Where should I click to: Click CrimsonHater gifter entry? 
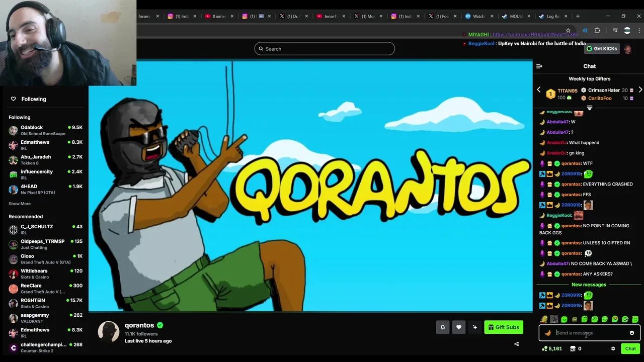click(x=607, y=90)
